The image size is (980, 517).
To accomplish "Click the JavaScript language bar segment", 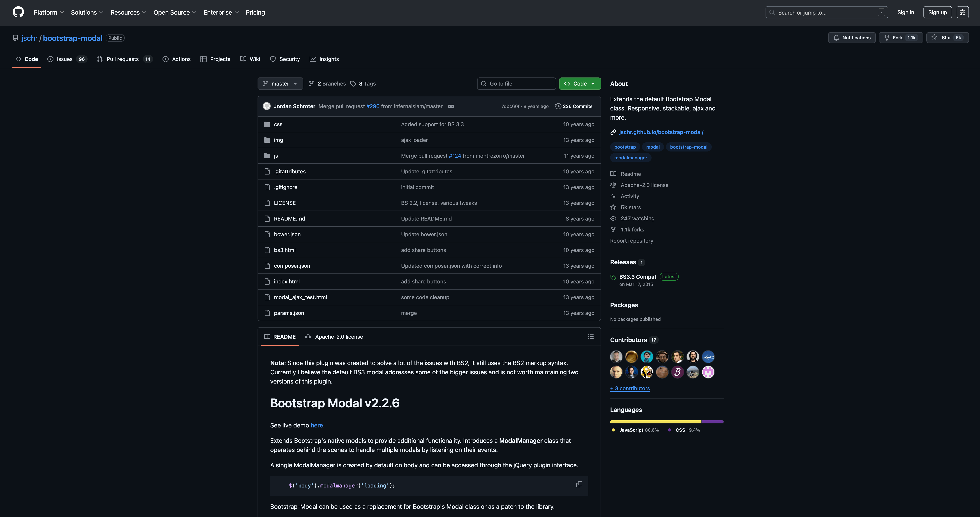I will [x=655, y=422].
